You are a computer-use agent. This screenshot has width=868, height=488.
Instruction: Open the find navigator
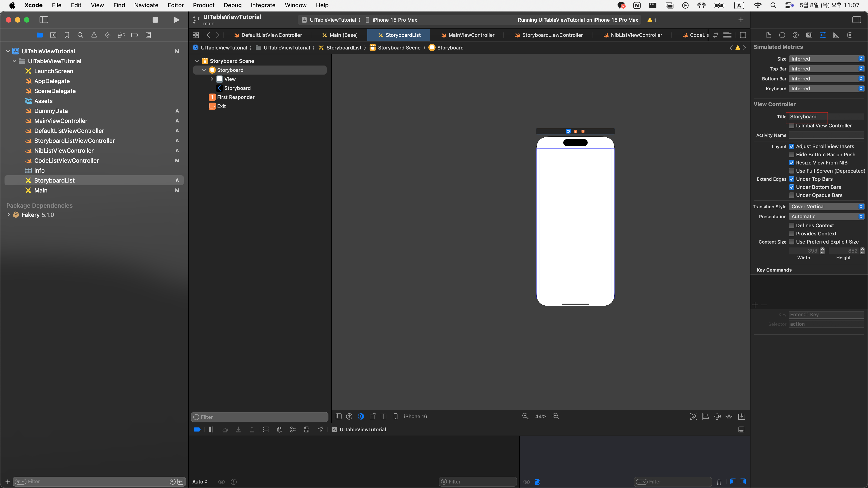coord(80,35)
